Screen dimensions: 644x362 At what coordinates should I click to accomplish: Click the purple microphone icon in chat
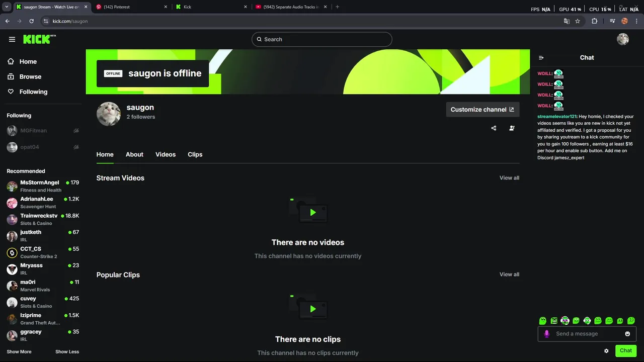(x=546, y=334)
